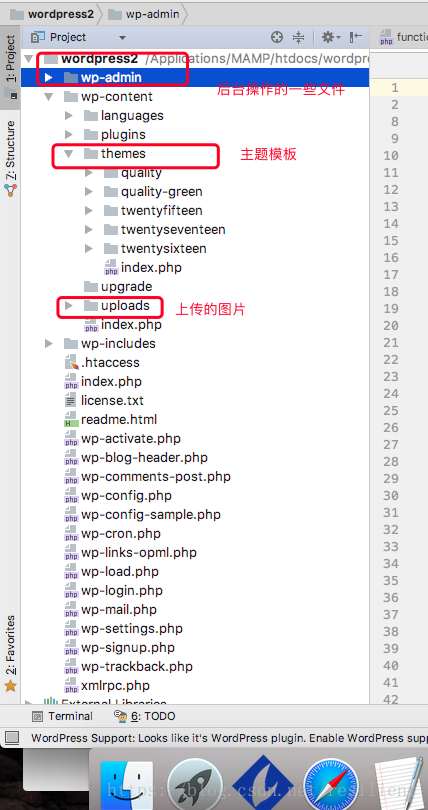Open the 7: Structure tool window tab
This screenshot has height=810, width=428.
[x=10, y=158]
